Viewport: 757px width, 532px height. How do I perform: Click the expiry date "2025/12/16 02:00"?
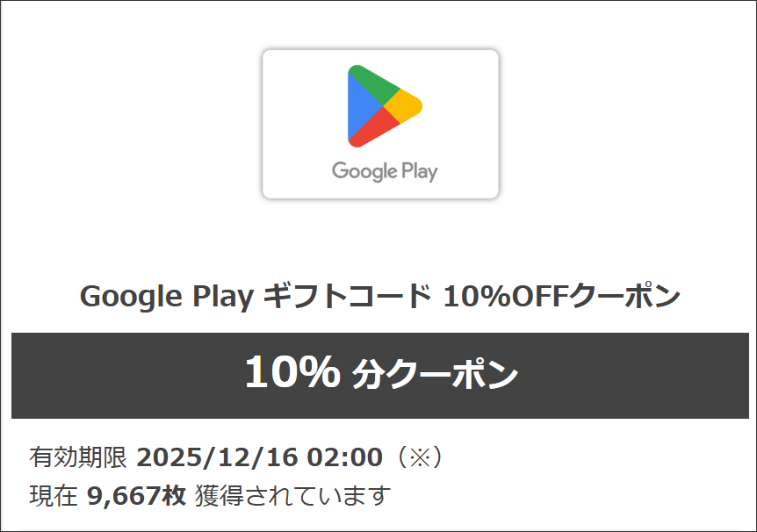(x=259, y=457)
